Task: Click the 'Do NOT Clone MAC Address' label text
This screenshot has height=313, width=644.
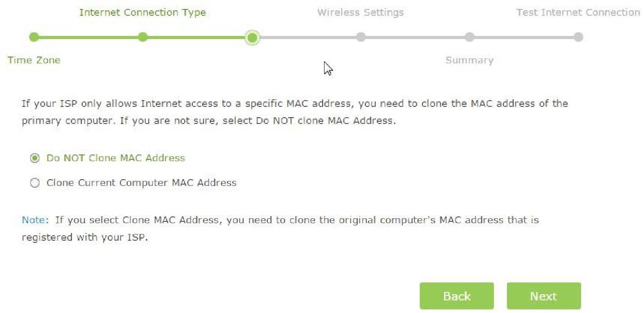Action: click(115, 158)
